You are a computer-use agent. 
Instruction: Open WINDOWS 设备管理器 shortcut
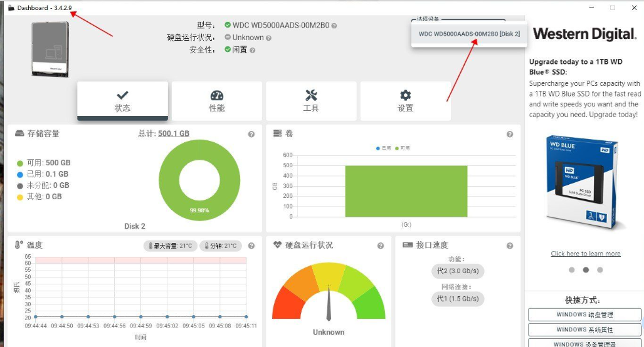click(x=584, y=343)
